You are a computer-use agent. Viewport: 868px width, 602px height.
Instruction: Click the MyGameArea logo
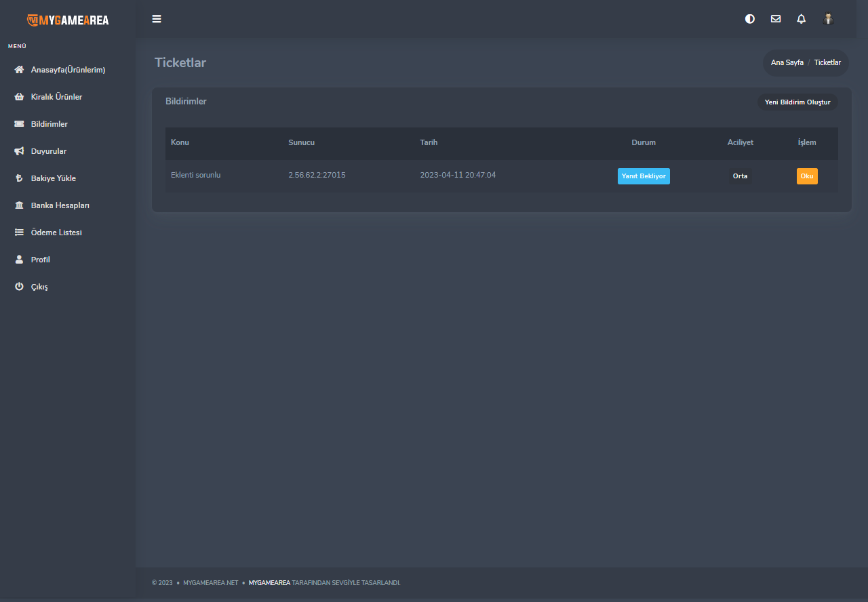coord(68,20)
